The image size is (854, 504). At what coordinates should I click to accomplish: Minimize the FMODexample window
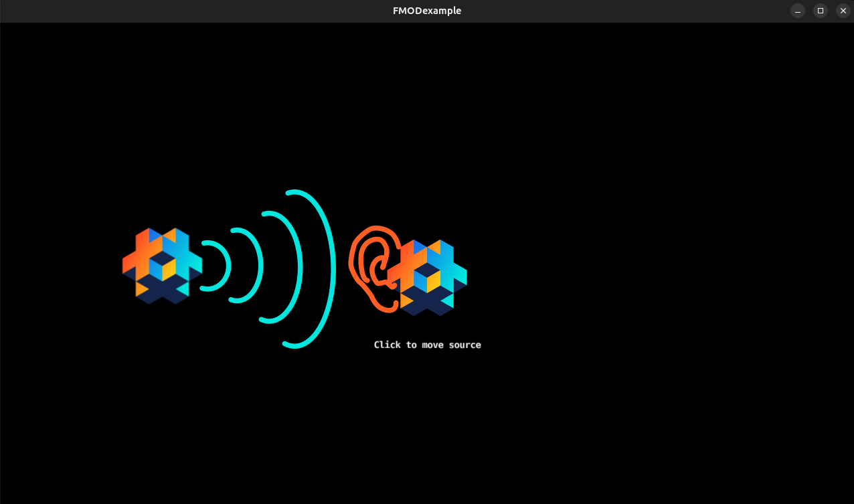[x=797, y=10]
